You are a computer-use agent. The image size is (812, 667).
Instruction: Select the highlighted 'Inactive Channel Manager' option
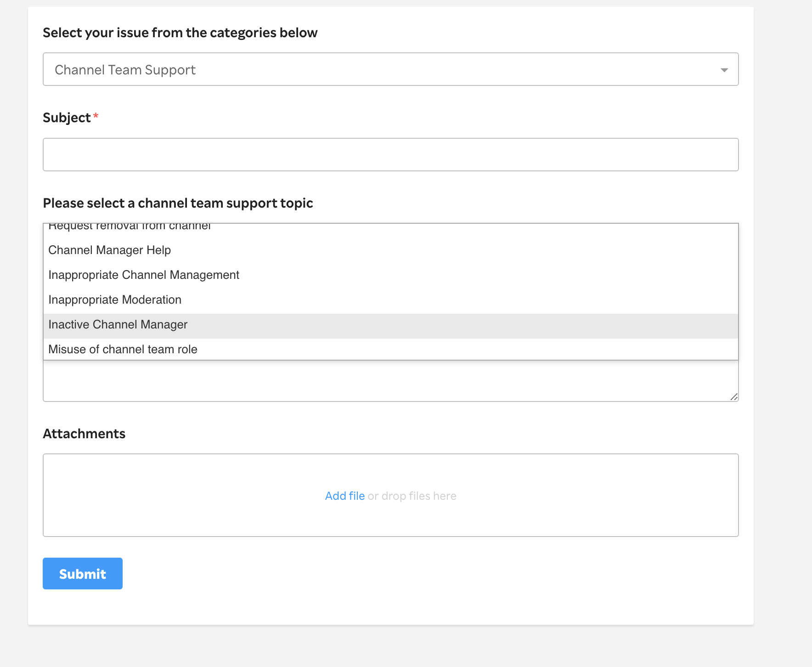(118, 324)
